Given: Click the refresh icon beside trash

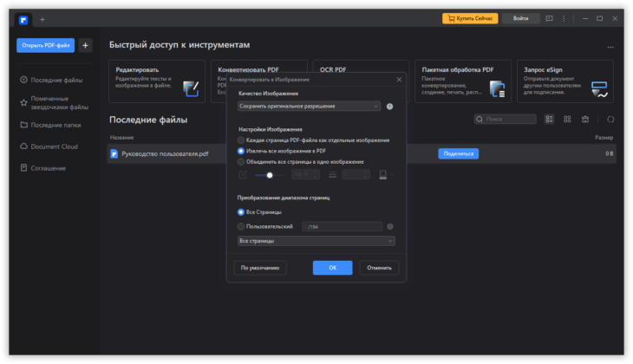Looking at the screenshot, I should pyautogui.click(x=610, y=119).
